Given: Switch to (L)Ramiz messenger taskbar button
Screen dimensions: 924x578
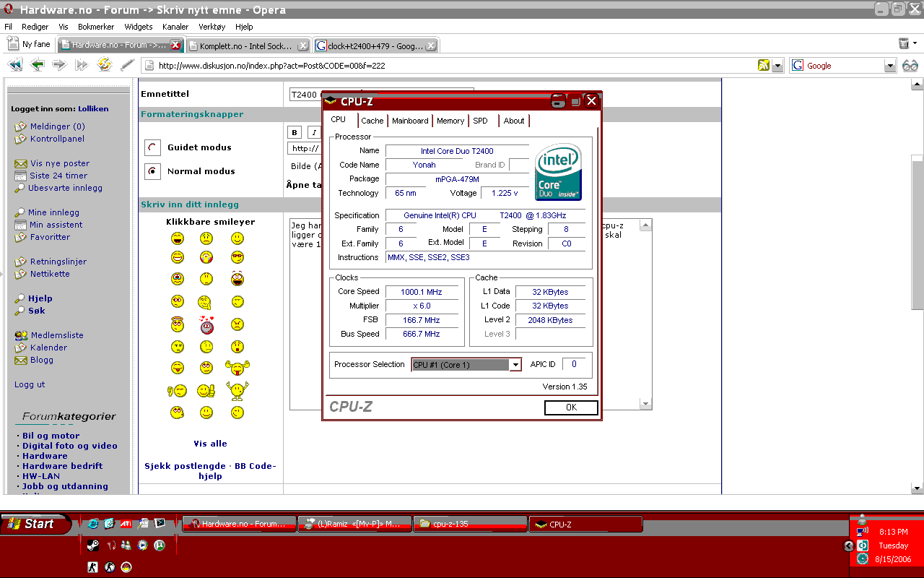Looking at the screenshot, I should [x=355, y=524].
